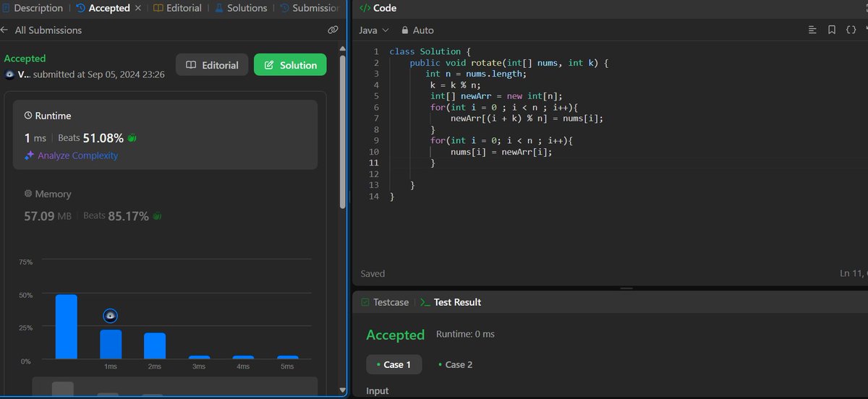The width and height of the screenshot is (868, 399).
Task: Format the code with the align-lines icon
Action: point(812,30)
